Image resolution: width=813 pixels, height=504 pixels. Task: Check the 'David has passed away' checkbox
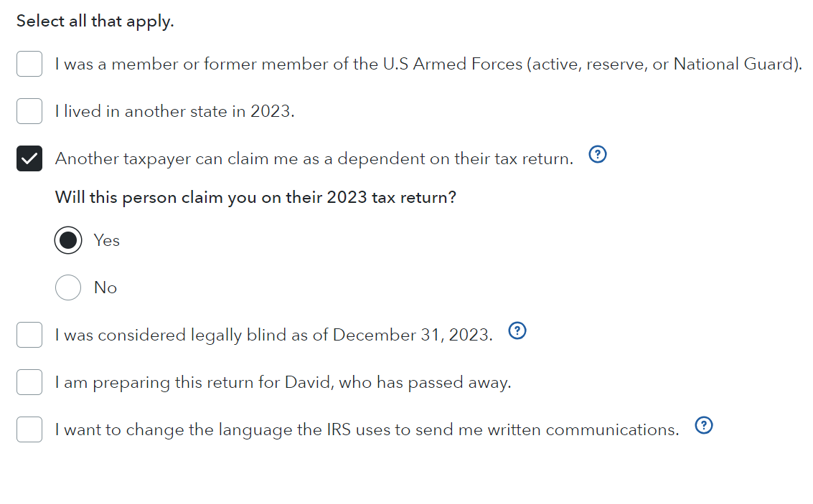(29, 381)
